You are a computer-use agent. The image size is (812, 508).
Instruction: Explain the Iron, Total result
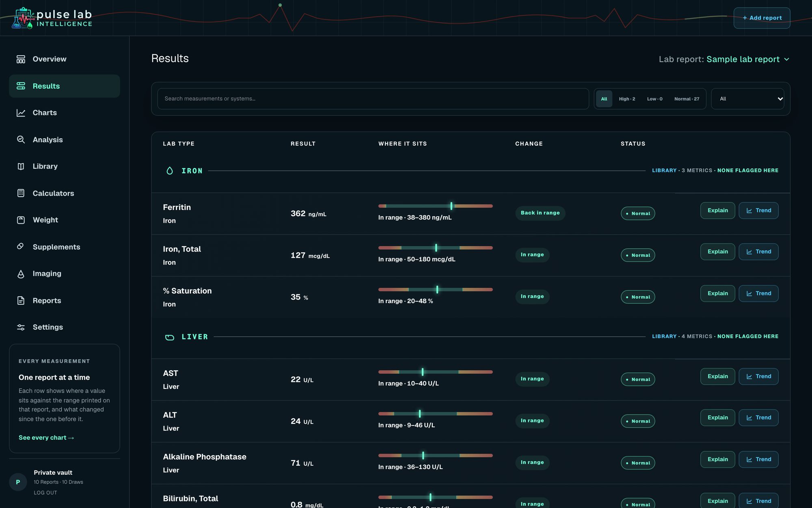click(717, 252)
